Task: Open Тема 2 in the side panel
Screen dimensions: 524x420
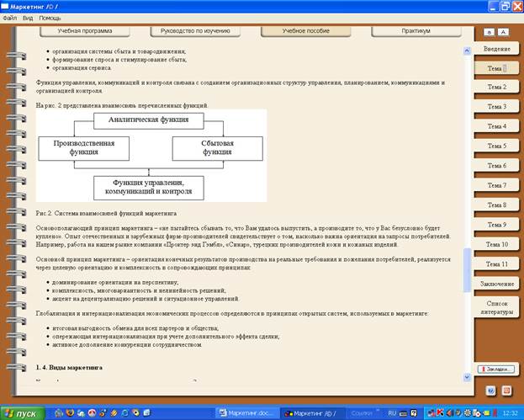Action: [496, 87]
